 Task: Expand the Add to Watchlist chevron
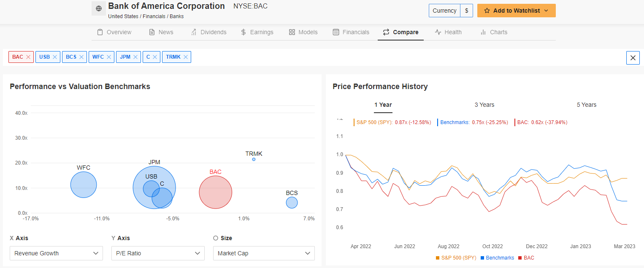click(x=547, y=11)
